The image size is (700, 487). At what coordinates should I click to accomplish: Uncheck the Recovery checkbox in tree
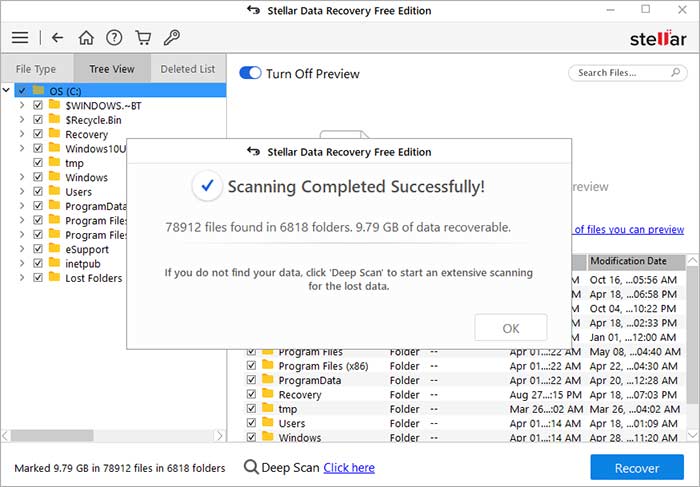pyautogui.click(x=38, y=134)
